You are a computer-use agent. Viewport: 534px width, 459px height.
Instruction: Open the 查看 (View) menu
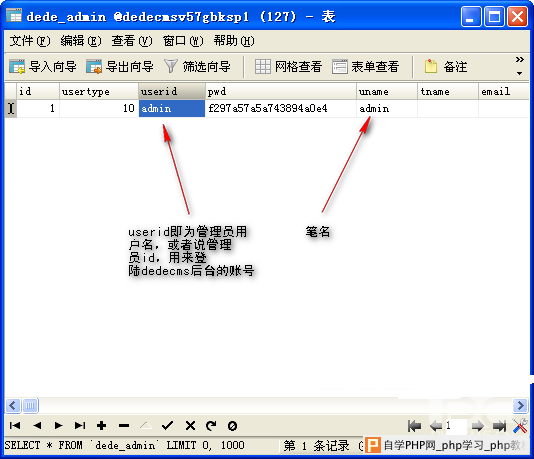(x=132, y=41)
